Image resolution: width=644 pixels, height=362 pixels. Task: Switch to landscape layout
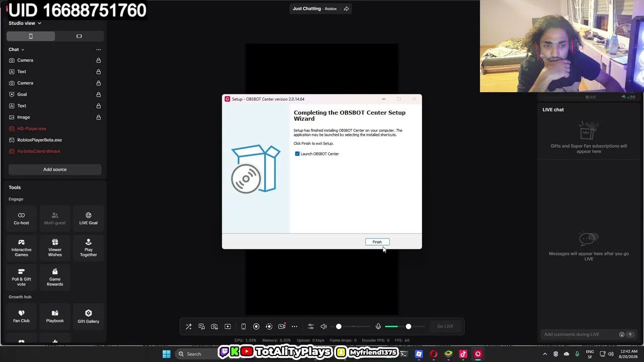pos(79,36)
